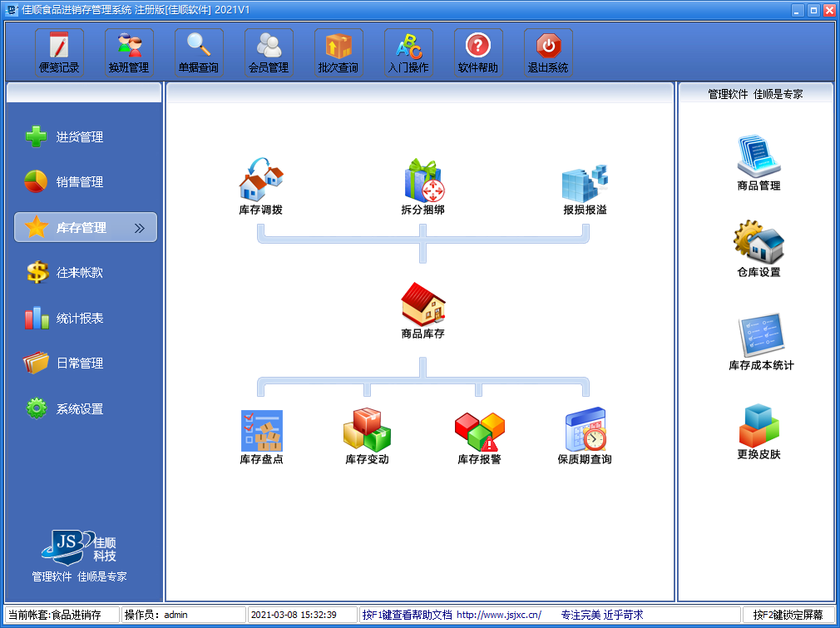Screen dimensions: 840x628
Task: Open 换班管理 shift management
Action: coord(129,52)
